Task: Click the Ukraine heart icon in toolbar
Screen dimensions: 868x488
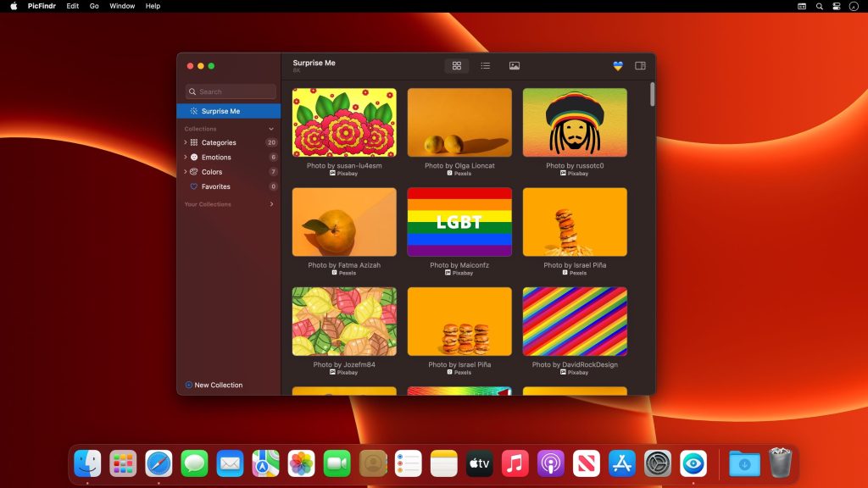Action: [x=616, y=65]
